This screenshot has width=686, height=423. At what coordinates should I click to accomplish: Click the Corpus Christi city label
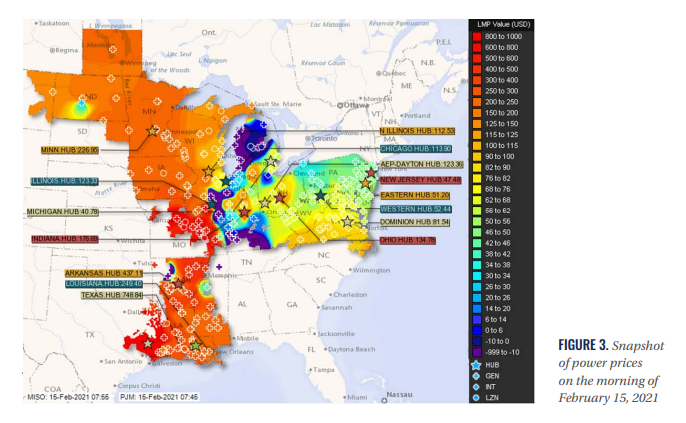point(139,386)
